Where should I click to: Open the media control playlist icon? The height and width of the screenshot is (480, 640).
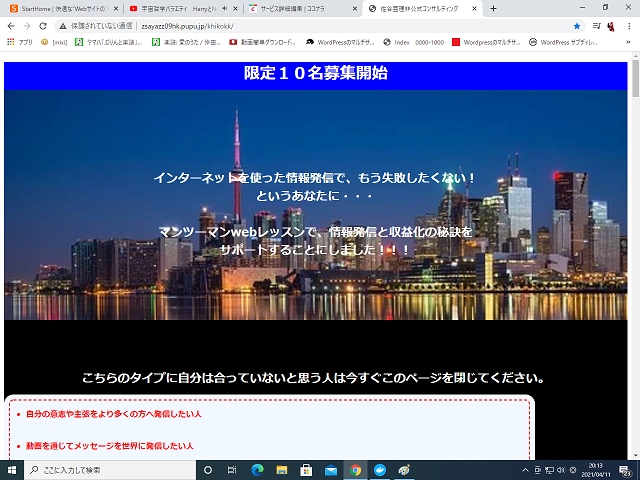[x=596, y=26]
